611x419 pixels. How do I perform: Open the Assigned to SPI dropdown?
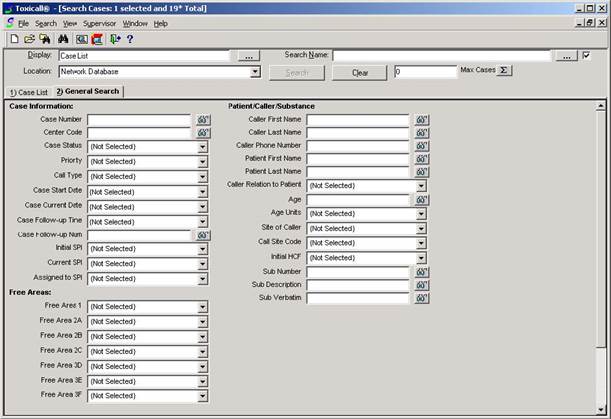(202, 279)
